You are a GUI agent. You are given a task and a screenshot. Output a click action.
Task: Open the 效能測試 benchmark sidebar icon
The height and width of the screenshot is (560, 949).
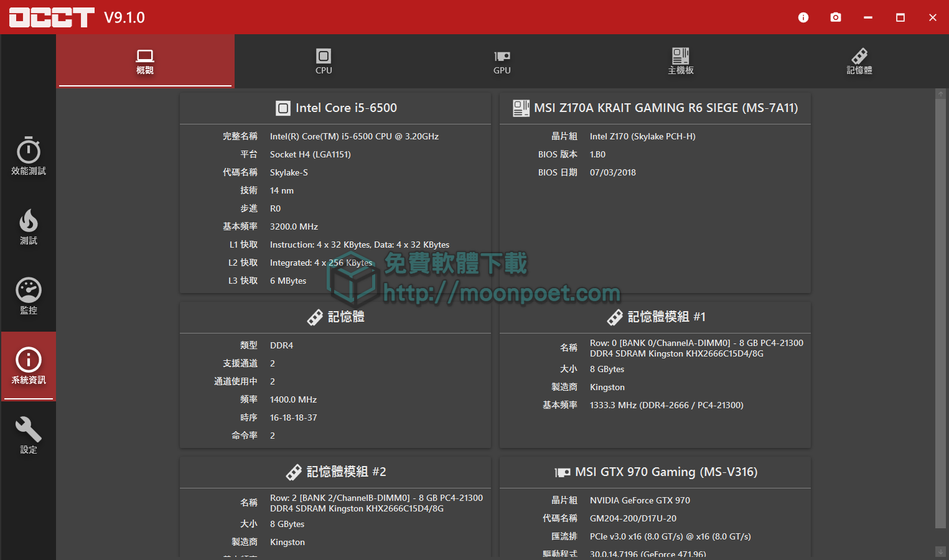pos(28,156)
